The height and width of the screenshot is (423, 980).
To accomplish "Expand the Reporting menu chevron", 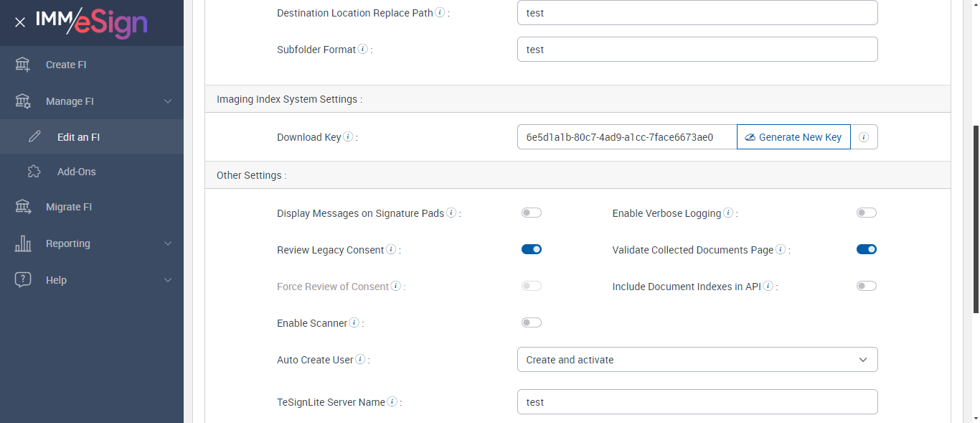I will click(x=168, y=243).
